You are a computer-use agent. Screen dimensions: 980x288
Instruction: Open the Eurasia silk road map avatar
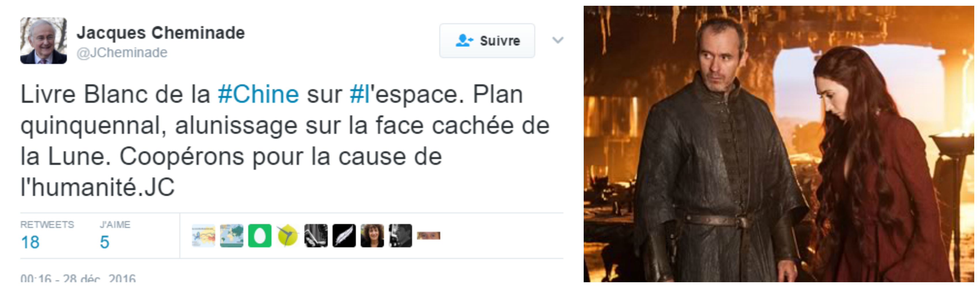pos(203,236)
